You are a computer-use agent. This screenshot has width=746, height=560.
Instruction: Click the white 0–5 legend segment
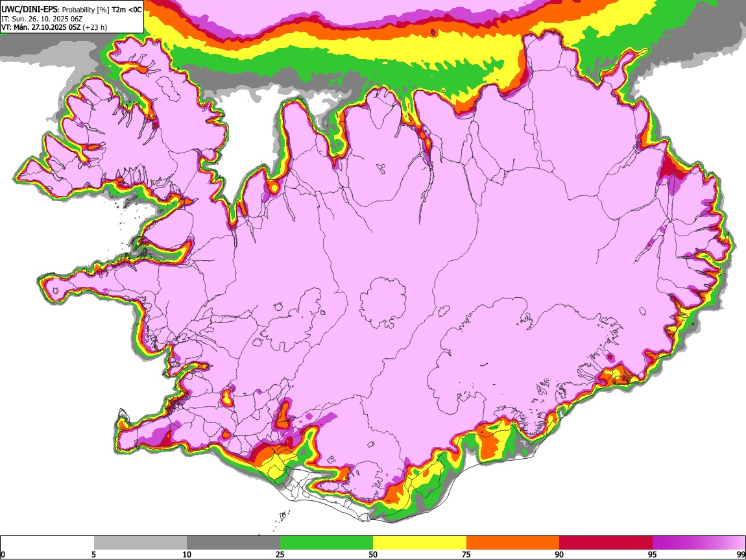(x=47, y=542)
